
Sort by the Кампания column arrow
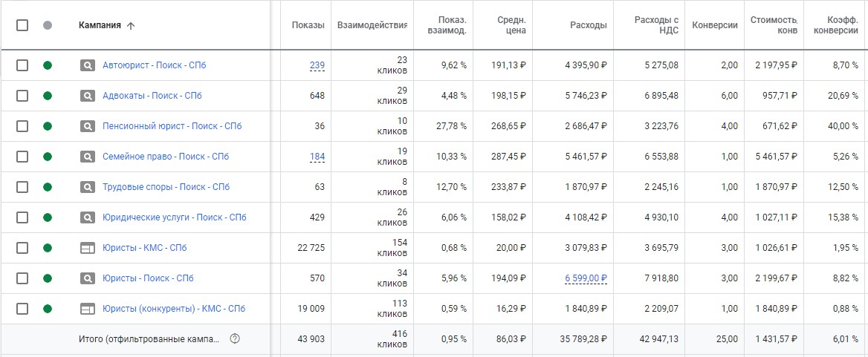[132, 25]
